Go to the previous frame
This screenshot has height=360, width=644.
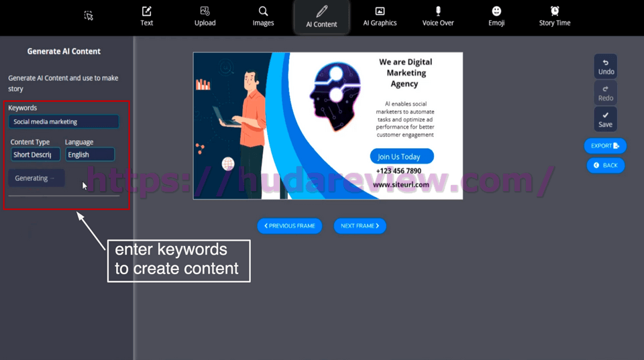tap(289, 226)
